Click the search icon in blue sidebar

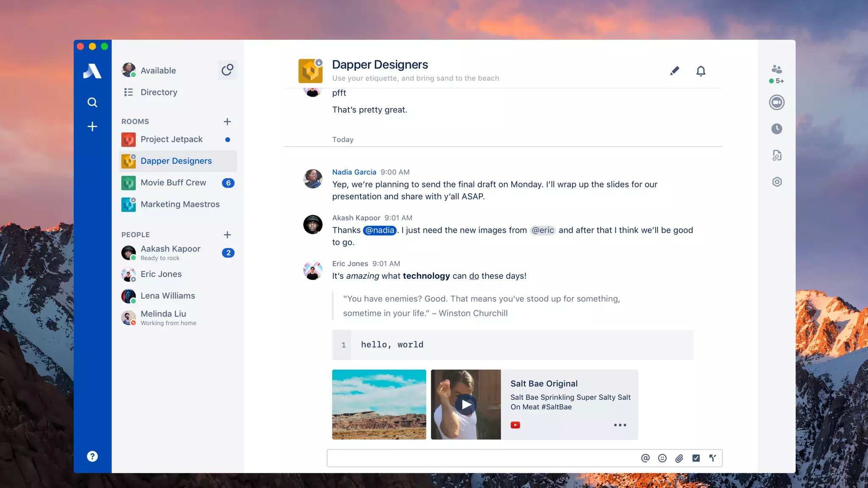coord(92,102)
